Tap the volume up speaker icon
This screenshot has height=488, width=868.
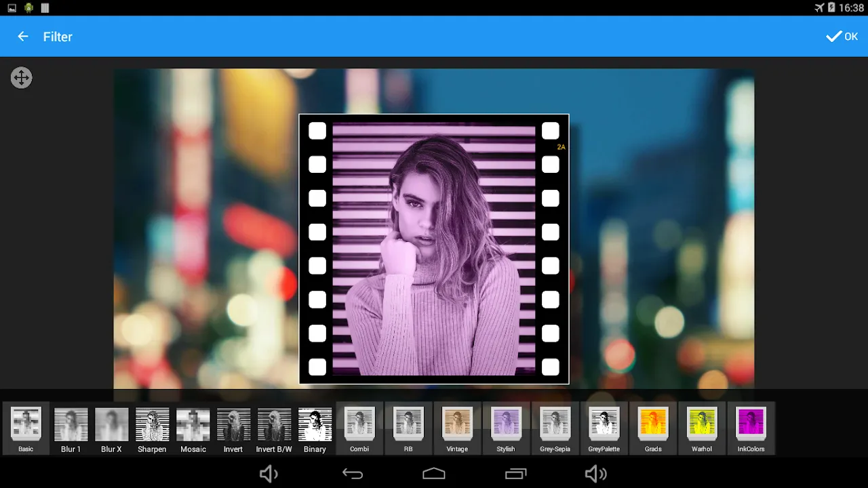coord(595,474)
